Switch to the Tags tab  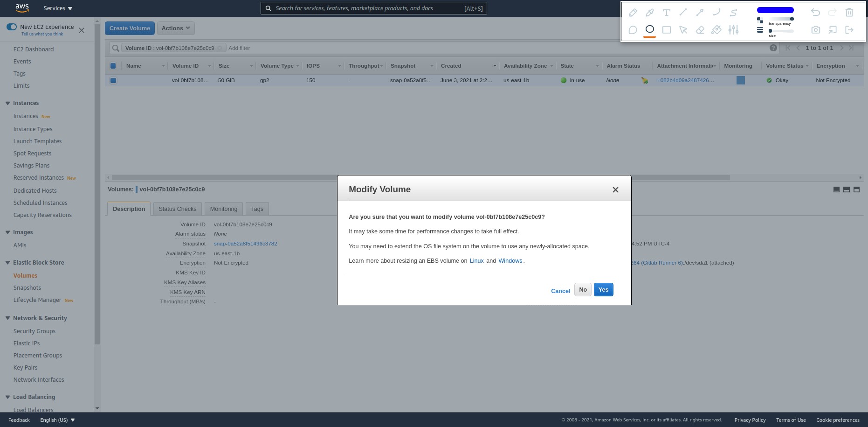click(257, 209)
